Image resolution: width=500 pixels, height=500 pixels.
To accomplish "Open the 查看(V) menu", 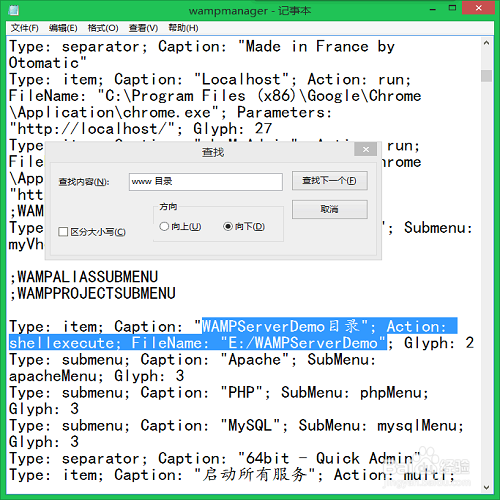I will tap(143, 28).
